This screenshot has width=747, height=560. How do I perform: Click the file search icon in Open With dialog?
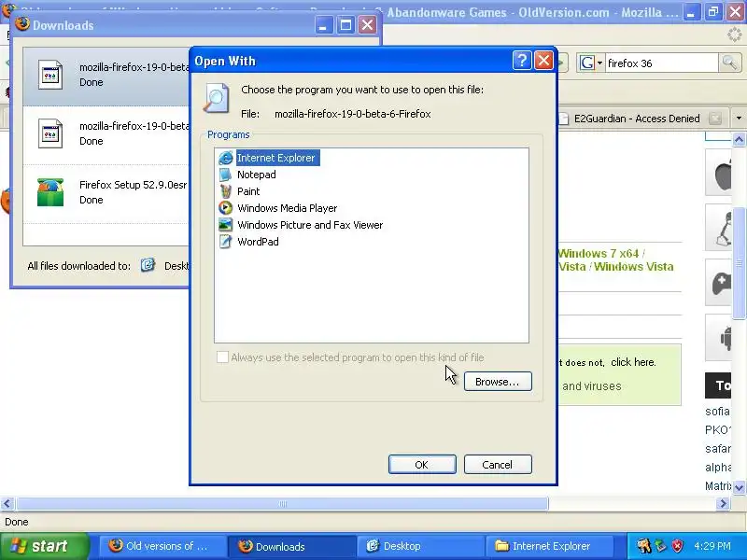(217, 98)
